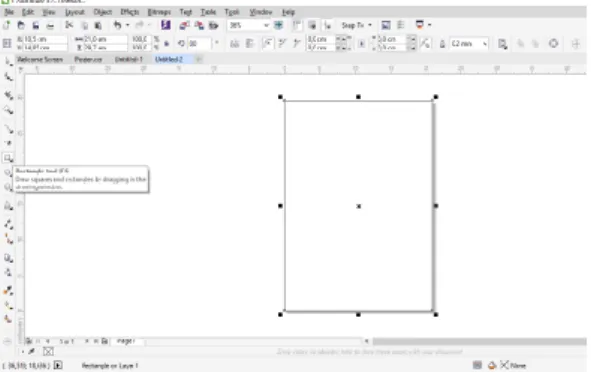The image size is (591, 372).
Task: Click the object X position field
Action: (45, 39)
